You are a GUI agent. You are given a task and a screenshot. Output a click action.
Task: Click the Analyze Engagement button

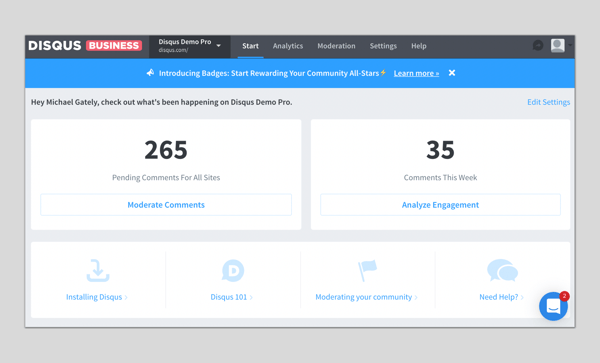point(440,205)
